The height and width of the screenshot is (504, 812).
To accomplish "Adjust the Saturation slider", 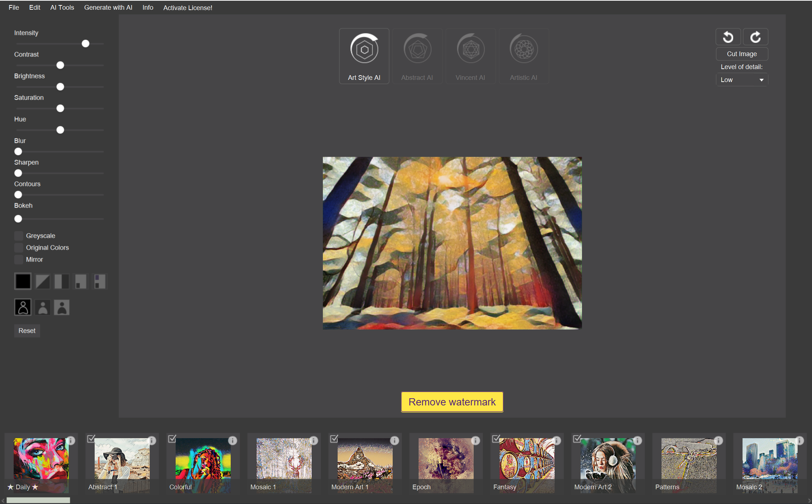I will point(60,108).
